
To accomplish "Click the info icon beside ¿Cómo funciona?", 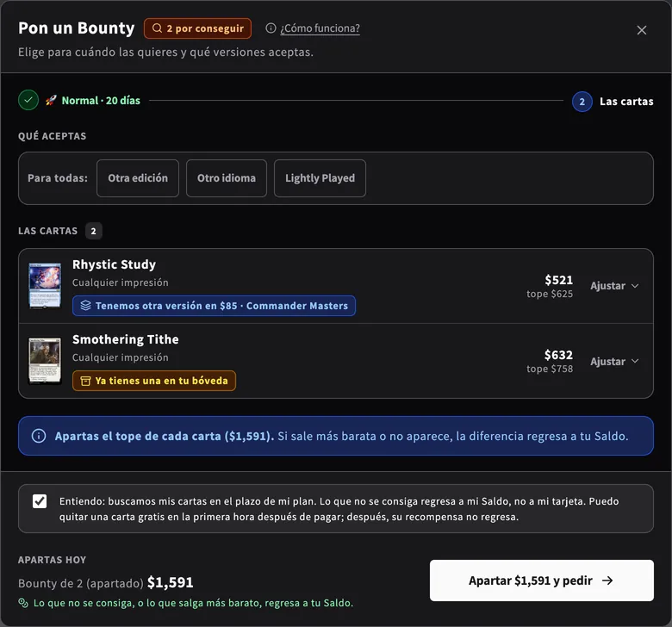I will click(x=271, y=28).
